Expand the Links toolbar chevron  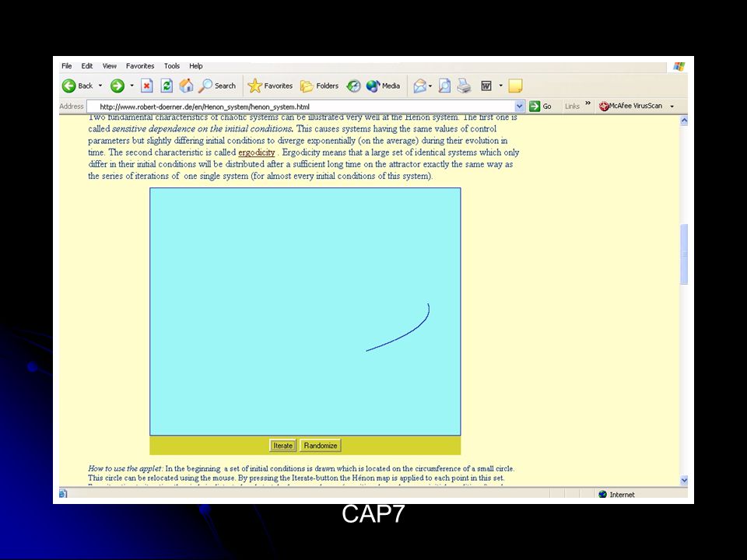[588, 103]
